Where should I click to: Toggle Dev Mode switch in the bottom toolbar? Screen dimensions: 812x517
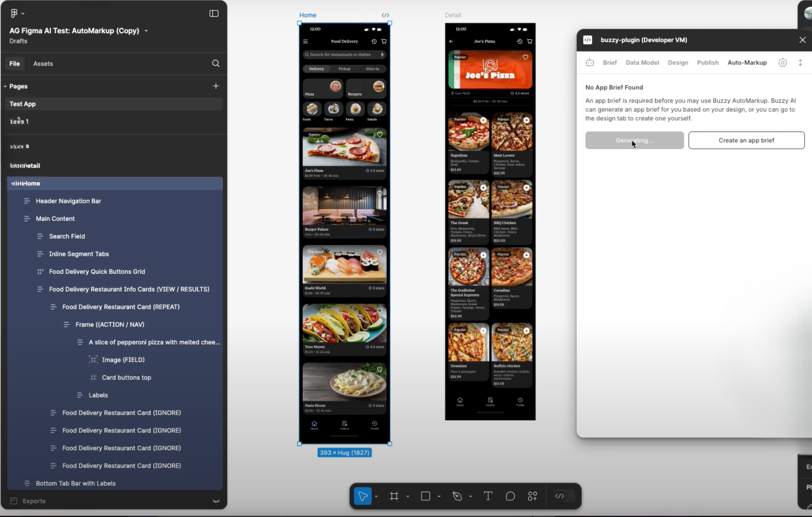[x=564, y=496]
